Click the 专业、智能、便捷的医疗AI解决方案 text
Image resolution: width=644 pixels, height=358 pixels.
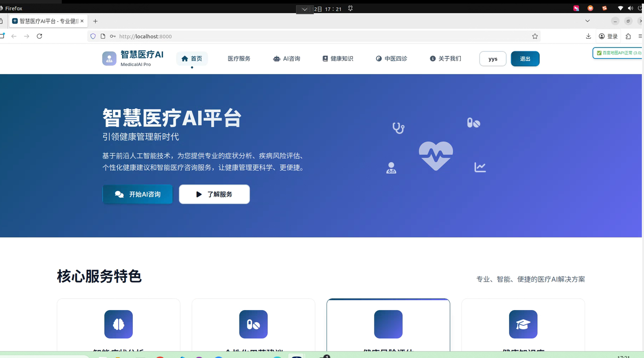click(x=531, y=279)
